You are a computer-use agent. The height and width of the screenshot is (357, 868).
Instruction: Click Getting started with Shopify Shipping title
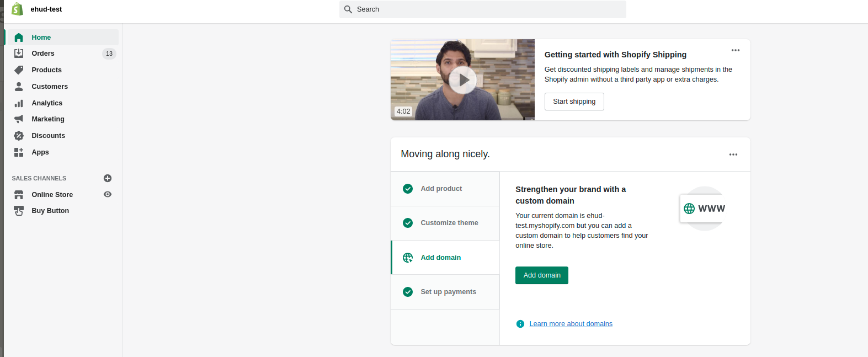616,55
